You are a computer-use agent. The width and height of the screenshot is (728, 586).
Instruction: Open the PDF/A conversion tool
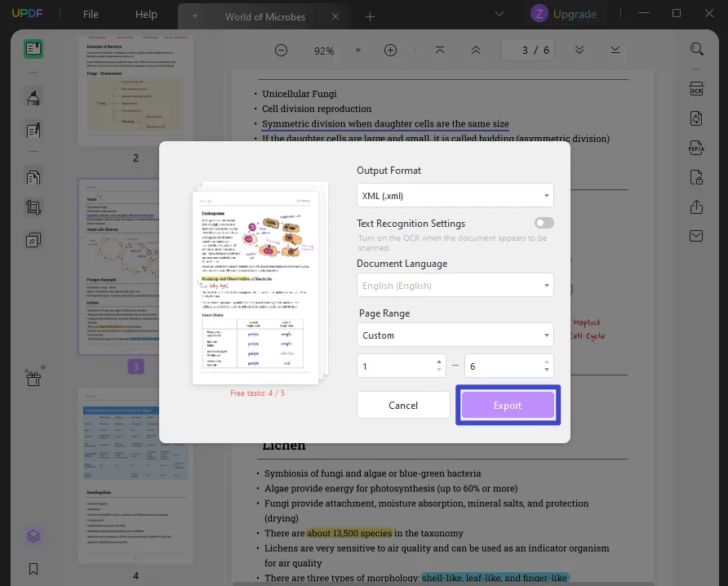(695, 149)
